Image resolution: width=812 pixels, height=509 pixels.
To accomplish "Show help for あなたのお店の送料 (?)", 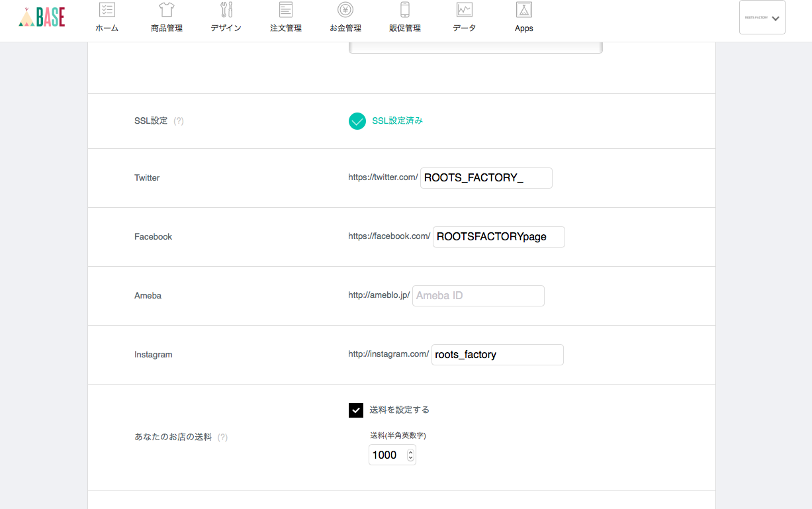I will (223, 438).
